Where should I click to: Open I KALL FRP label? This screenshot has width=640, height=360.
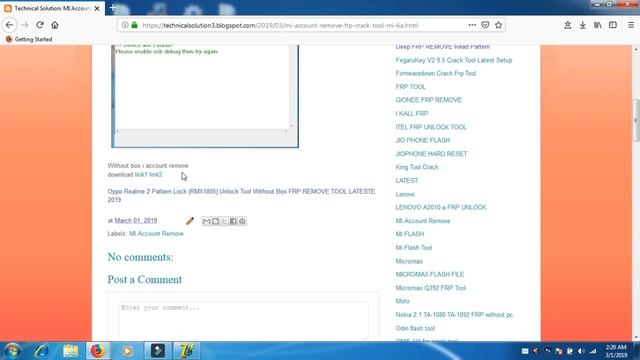(411, 113)
